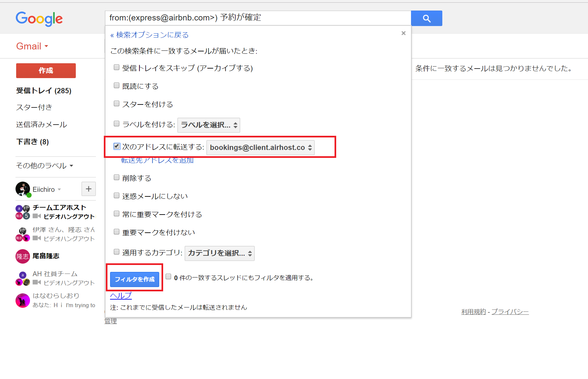Open the ヘルプ link

[121, 295]
